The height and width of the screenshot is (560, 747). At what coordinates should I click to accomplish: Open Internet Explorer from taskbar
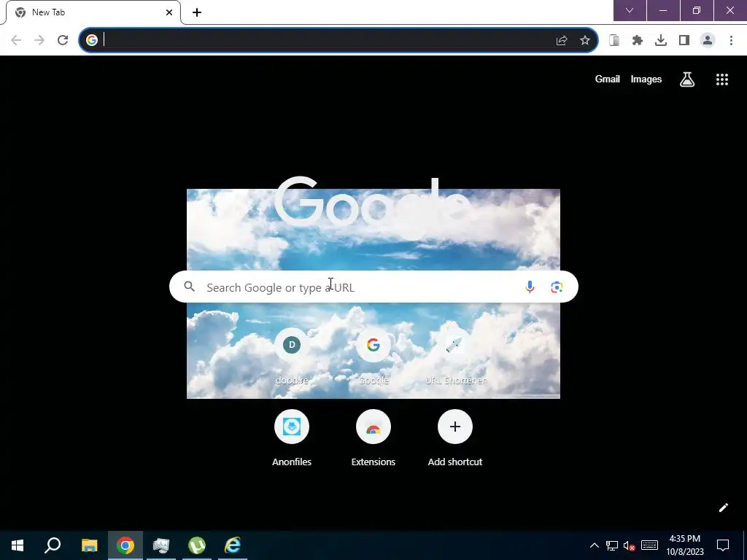[x=233, y=545]
